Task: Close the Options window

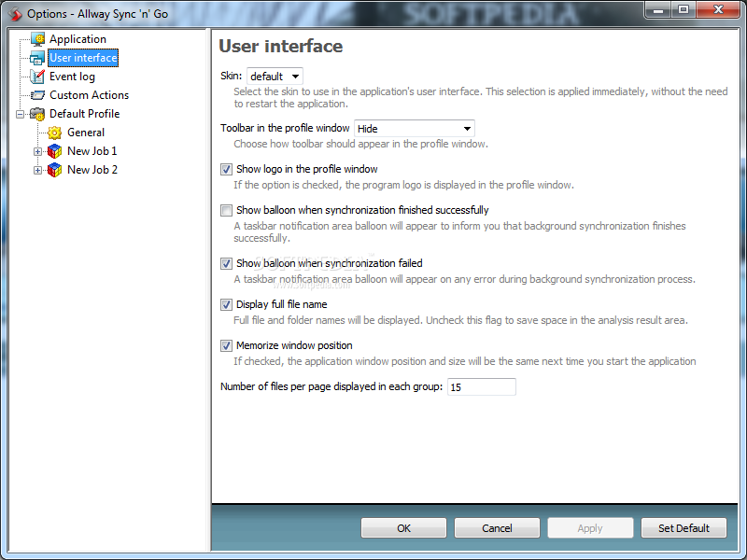Action: [x=718, y=9]
